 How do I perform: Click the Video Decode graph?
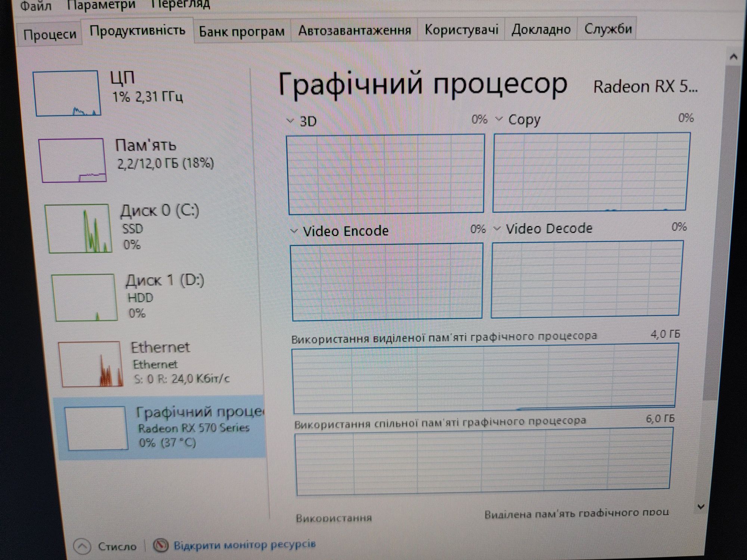tap(587, 279)
